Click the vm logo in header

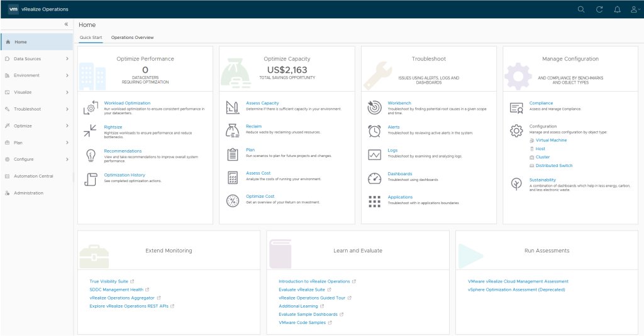pos(13,9)
